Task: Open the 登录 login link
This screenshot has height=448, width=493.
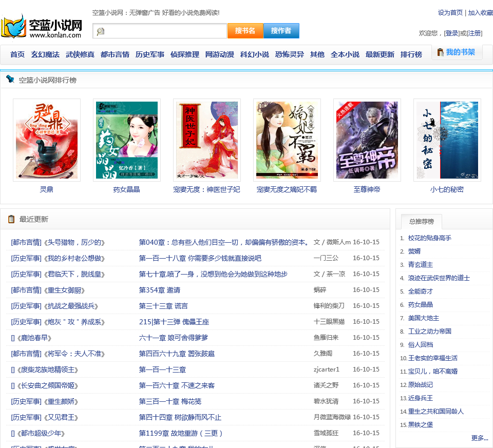Action: pyautogui.click(x=452, y=33)
